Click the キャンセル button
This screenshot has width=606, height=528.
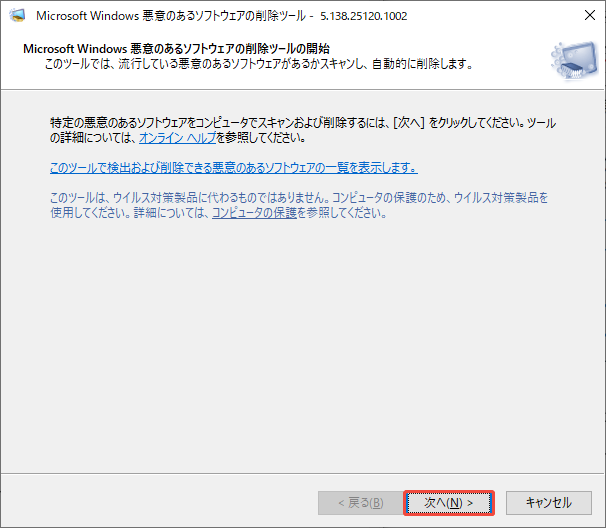pos(549,503)
